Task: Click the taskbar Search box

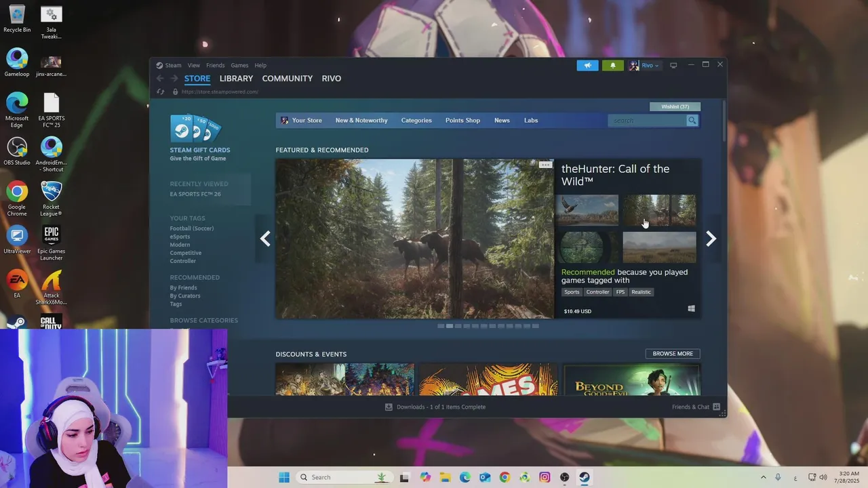Action: (x=346, y=477)
